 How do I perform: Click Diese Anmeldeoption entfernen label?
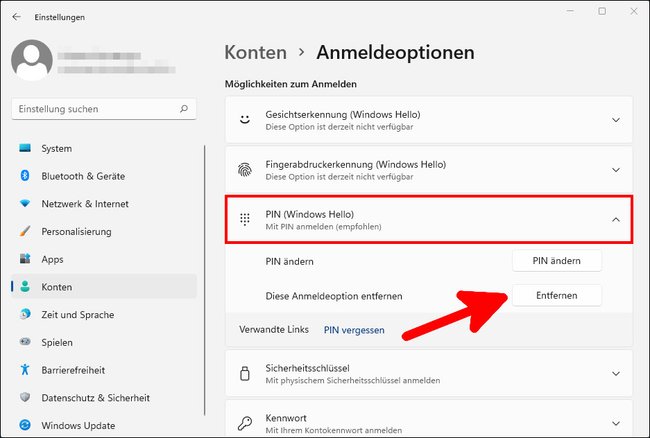coord(334,296)
